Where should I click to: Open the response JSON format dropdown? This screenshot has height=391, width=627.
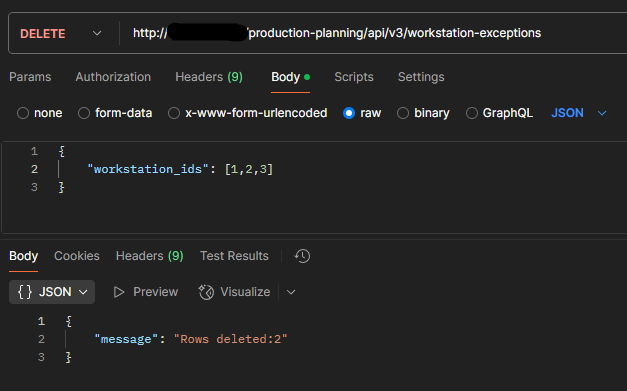tap(52, 292)
